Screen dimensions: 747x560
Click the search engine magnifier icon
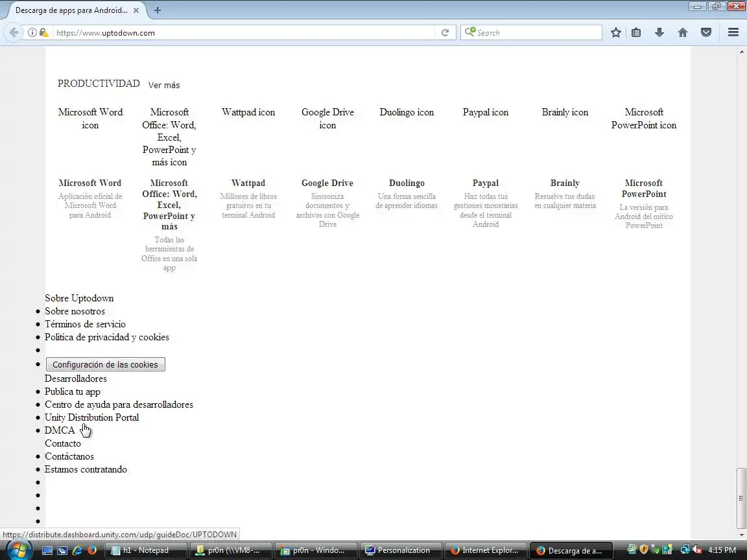click(469, 32)
